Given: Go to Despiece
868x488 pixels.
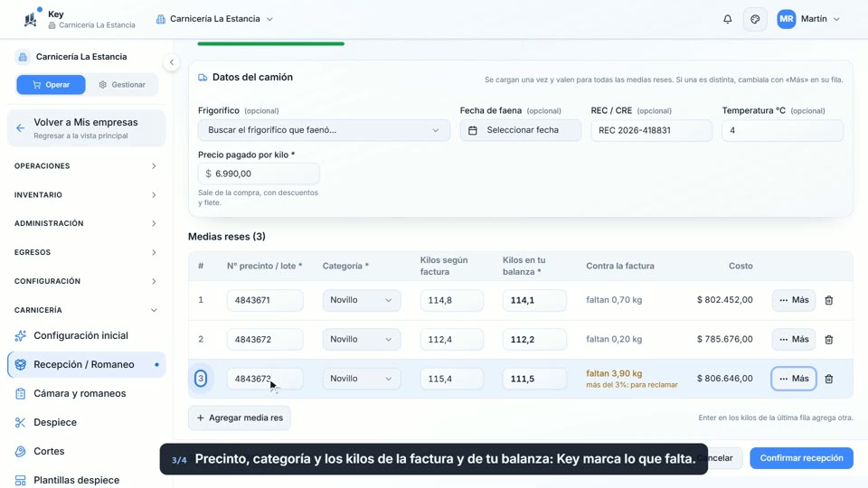Looking at the screenshot, I should (x=87, y=422).
